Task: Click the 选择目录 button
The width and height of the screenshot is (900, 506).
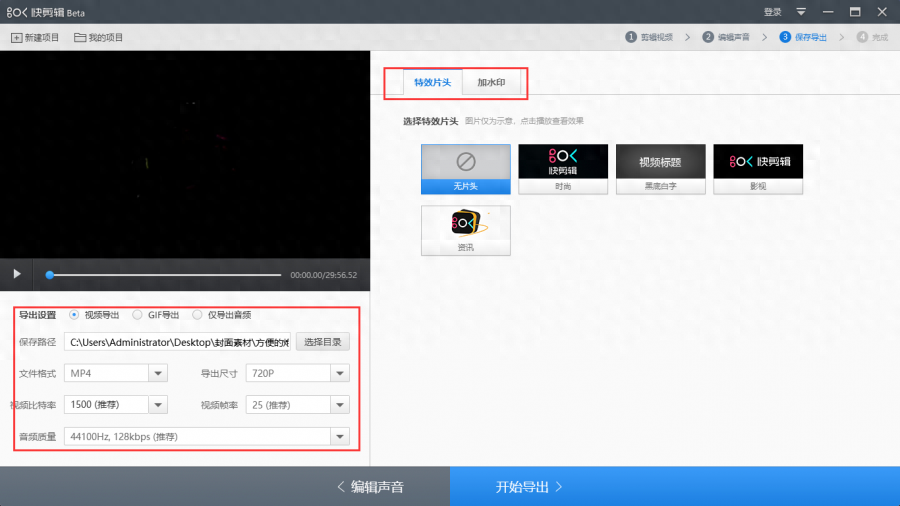Action: tap(323, 342)
